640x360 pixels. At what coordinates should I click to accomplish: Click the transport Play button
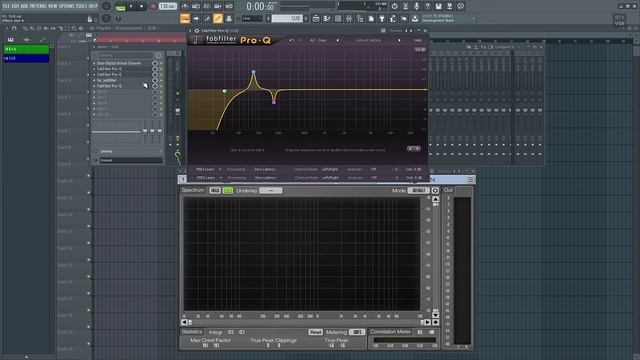coord(131,7)
